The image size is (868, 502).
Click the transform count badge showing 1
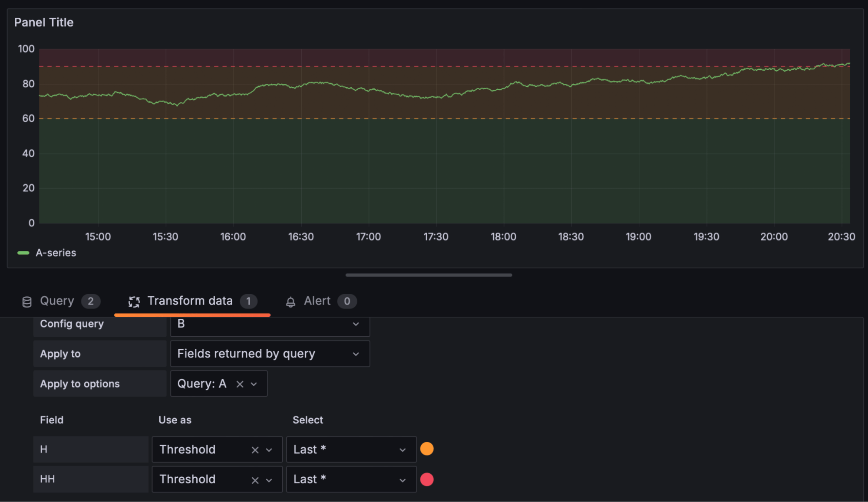pos(249,301)
